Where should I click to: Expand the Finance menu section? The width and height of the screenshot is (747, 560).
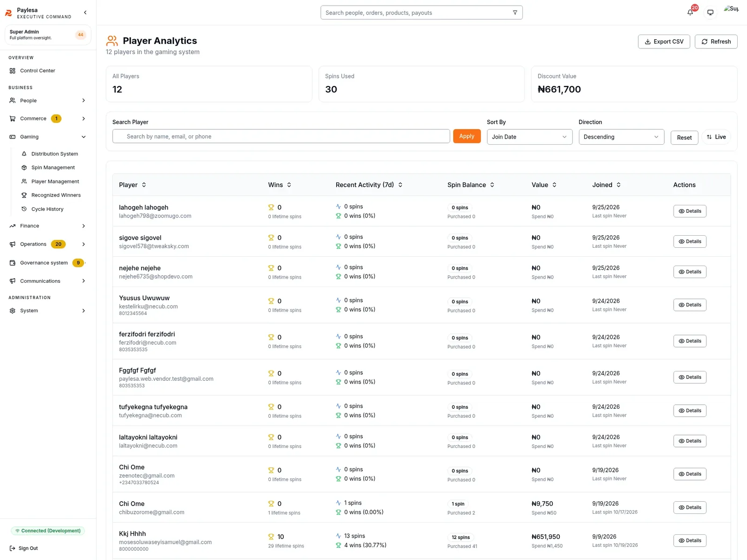pos(48,226)
